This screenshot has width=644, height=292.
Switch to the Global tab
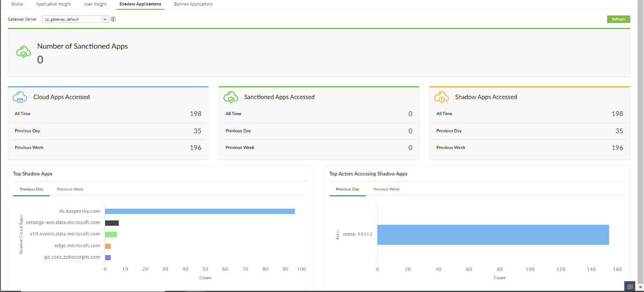tap(17, 4)
